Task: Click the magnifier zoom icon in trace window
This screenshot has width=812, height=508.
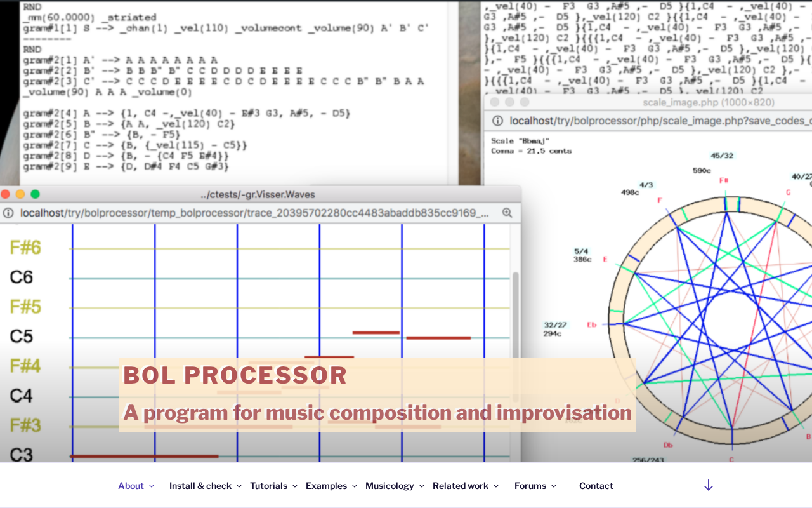Action: coord(507,213)
